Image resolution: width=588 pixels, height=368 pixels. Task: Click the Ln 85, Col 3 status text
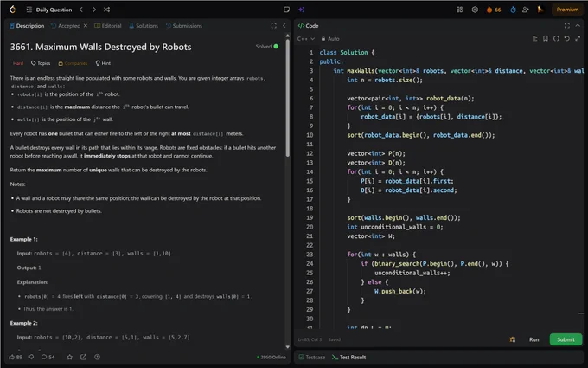pyautogui.click(x=310, y=339)
